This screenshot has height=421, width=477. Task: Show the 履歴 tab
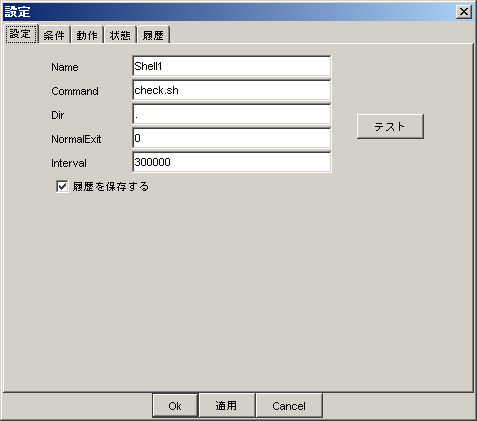(153, 35)
